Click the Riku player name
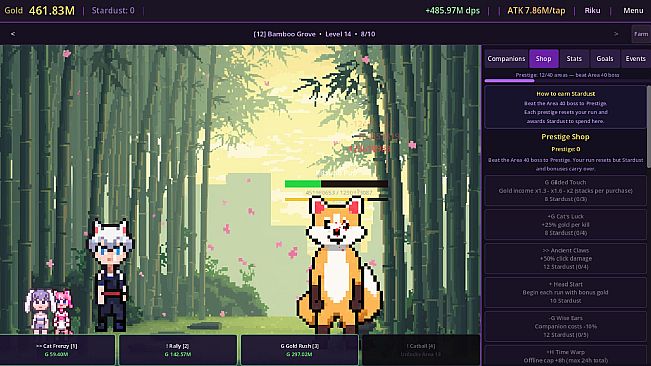651x366 pixels. click(592, 11)
